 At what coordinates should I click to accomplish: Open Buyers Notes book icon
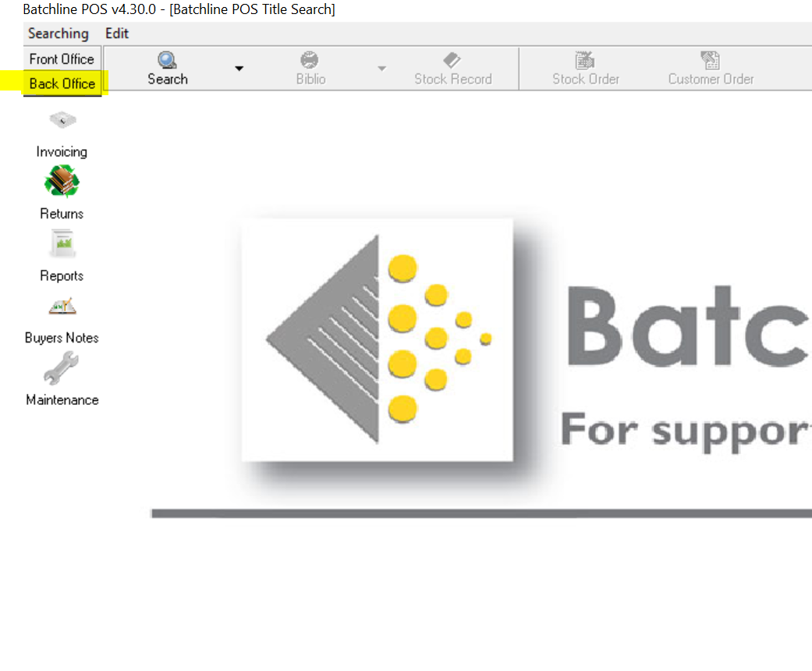[x=62, y=307]
